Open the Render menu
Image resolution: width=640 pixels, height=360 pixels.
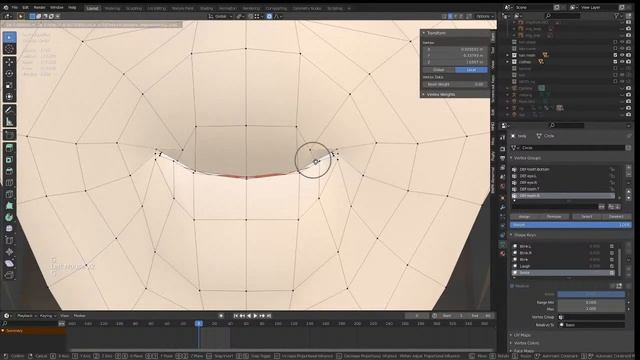pyautogui.click(x=40, y=8)
